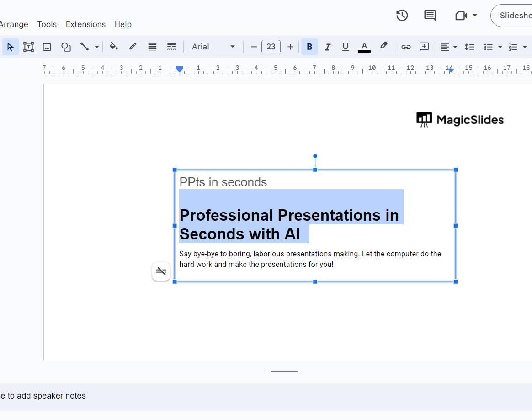Open the comments panel icon

430,16
